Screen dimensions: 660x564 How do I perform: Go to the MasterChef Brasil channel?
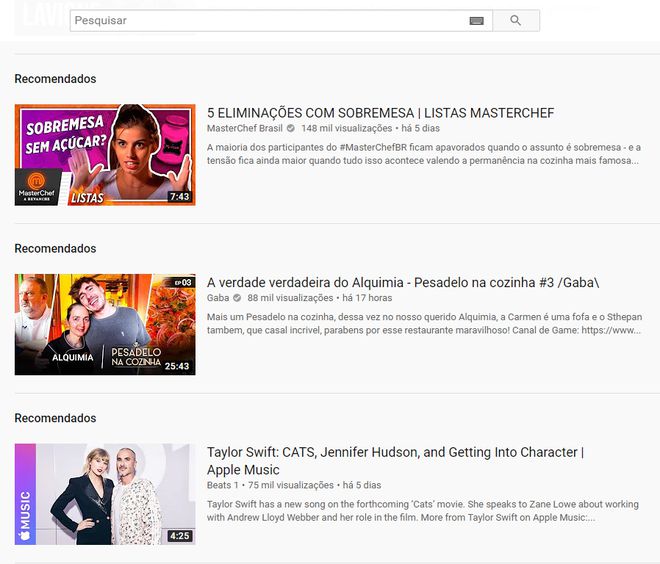[245, 128]
